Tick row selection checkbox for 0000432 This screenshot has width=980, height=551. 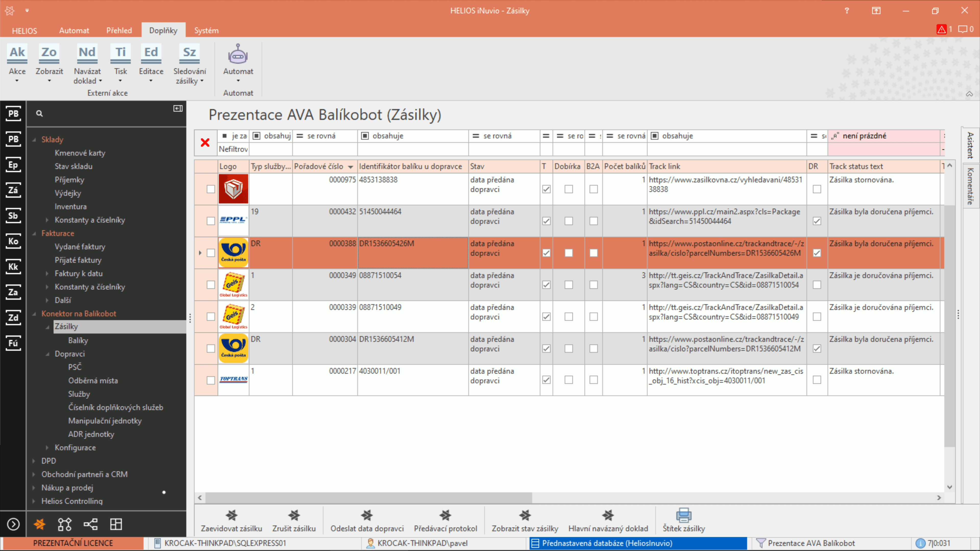pyautogui.click(x=211, y=221)
